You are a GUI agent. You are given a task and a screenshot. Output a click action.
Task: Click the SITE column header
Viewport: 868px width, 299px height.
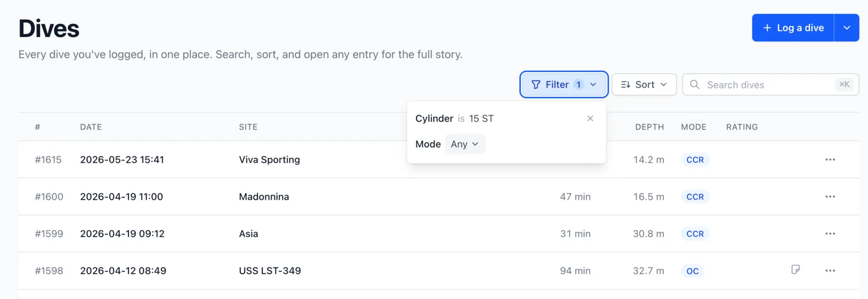(x=248, y=127)
